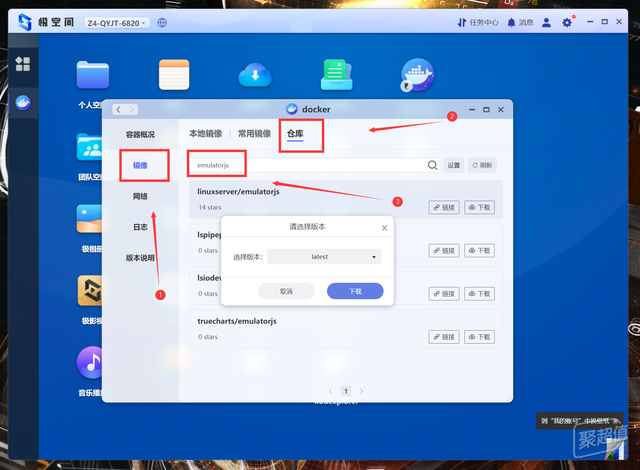The height and width of the screenshot is (470, 640).
Task: Open the task center (任务中心)
Action: (x=478, y=22)
